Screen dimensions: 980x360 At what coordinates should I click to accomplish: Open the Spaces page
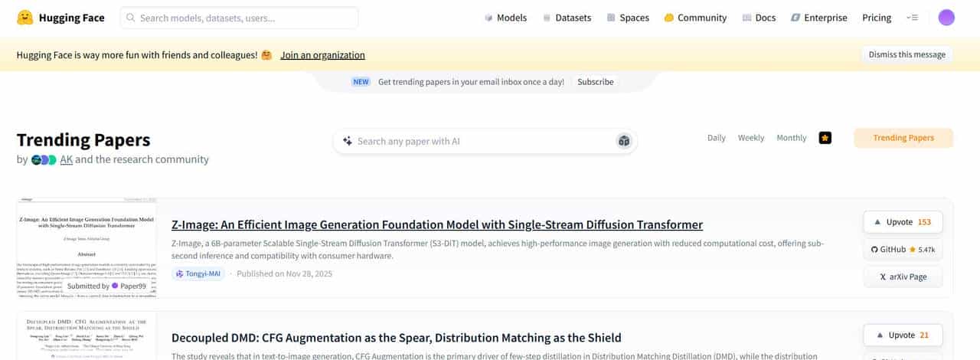(628, 18)
